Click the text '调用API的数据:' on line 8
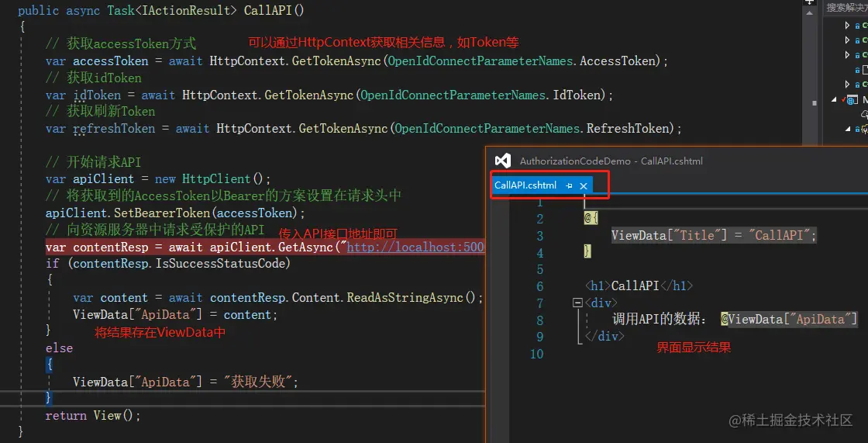This screenshot has width=868, height=443. pyautogui.click(x=660, y=320)
